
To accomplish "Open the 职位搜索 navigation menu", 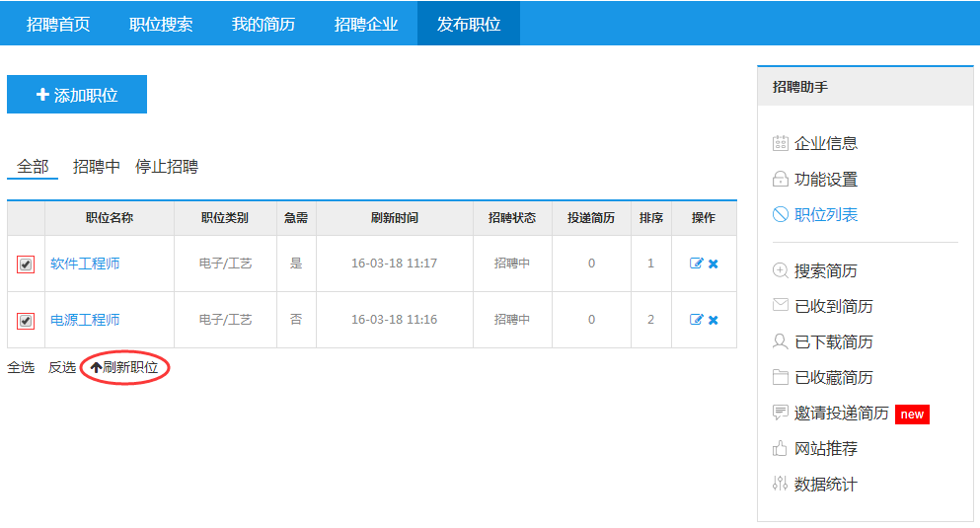I will tap(161, 25).
